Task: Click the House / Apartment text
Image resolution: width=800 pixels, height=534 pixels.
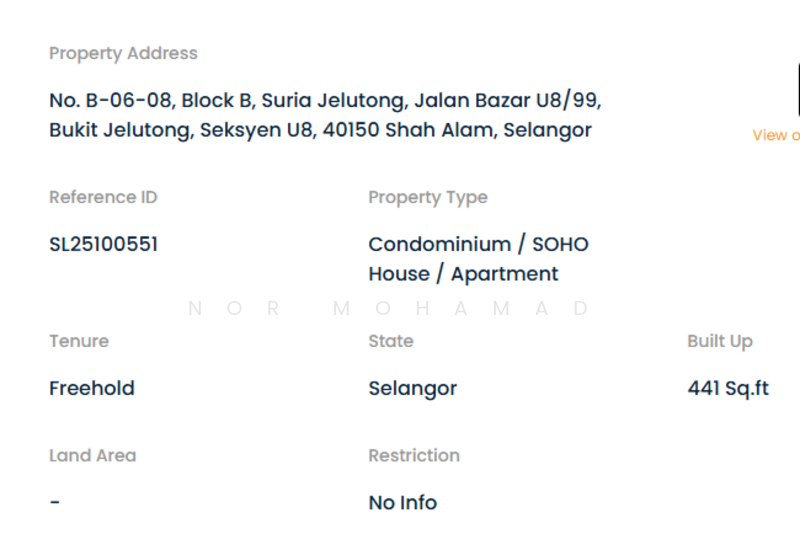Action: (463, 274)
